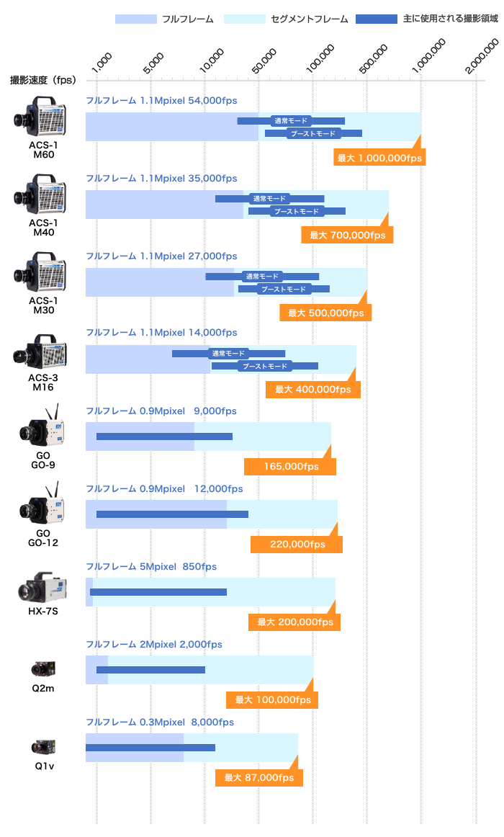Click フルフレーム 5Mpixel 850fps heading
The image size is (504, 837).
pos(151,566)
